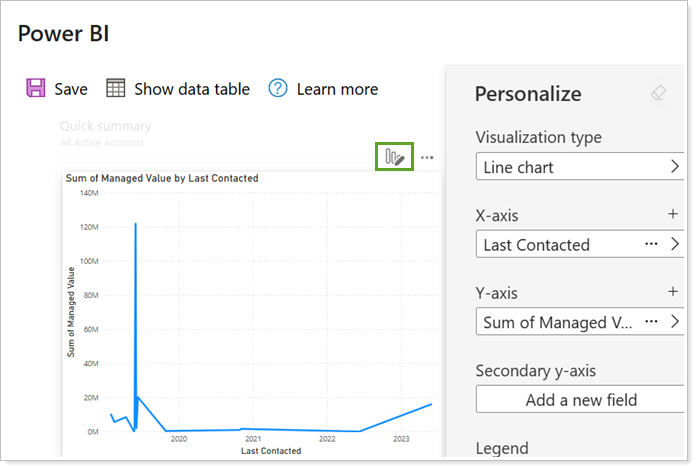
Task: Expand the Last Contacted field chevron
Action: click(x=675, y=244)
